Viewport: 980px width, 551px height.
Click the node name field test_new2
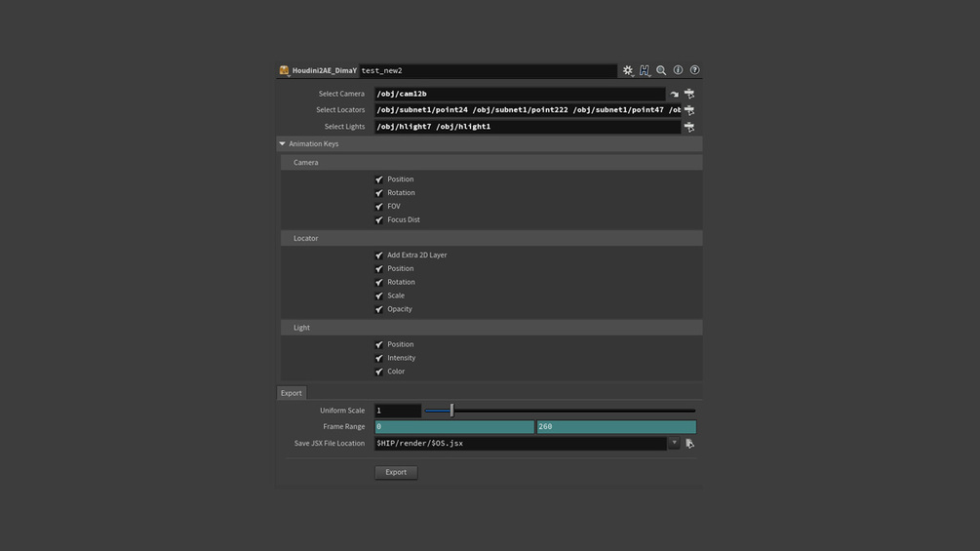489,70
